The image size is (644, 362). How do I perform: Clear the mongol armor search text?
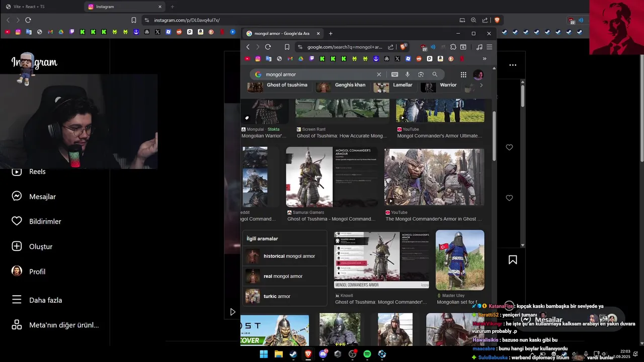click(379, 74)
